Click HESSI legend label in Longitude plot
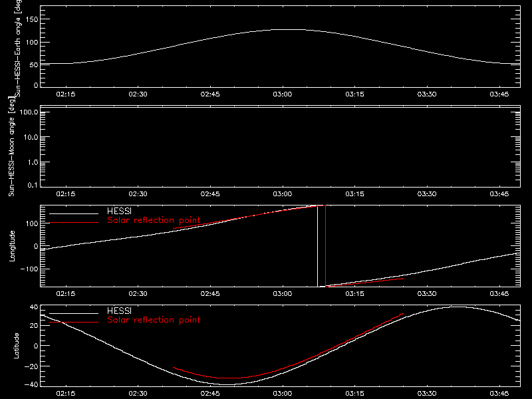This screenshot has height=399, width=532. click(119, 211)
